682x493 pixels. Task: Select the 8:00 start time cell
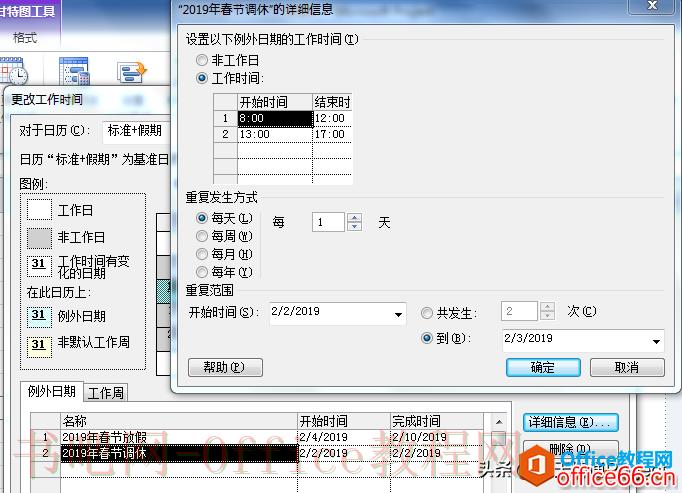[275, 118]
